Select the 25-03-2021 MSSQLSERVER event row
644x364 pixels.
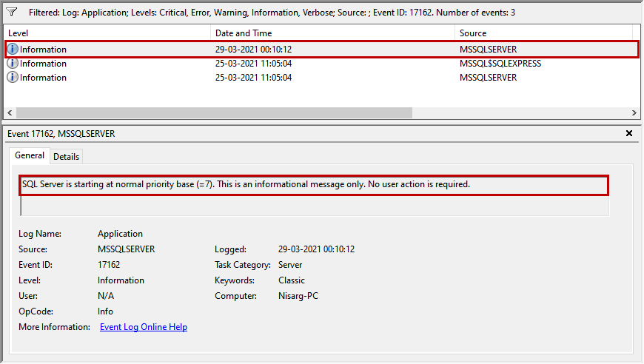[296, 78]
